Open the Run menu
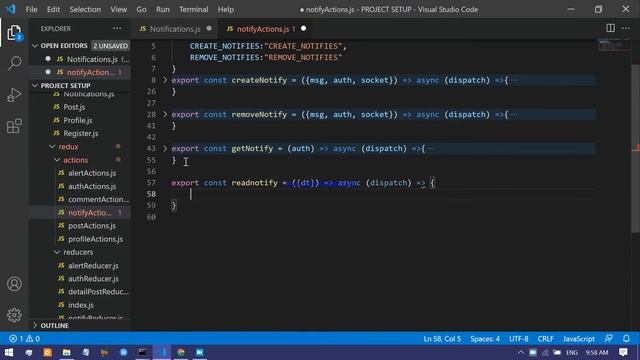Viewport: 640px width, 360px height. pos(162,9)
